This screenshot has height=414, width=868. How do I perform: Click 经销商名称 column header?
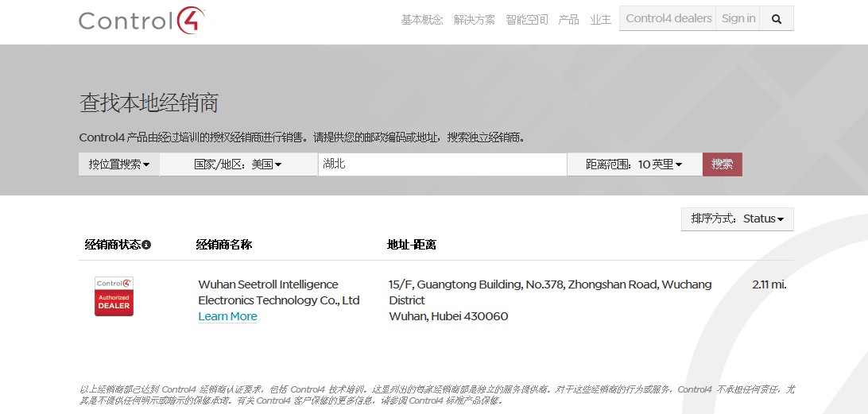(223, 245)
